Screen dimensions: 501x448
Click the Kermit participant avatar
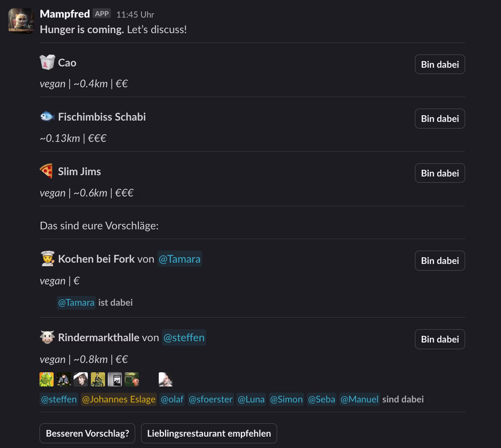point(46,379)
